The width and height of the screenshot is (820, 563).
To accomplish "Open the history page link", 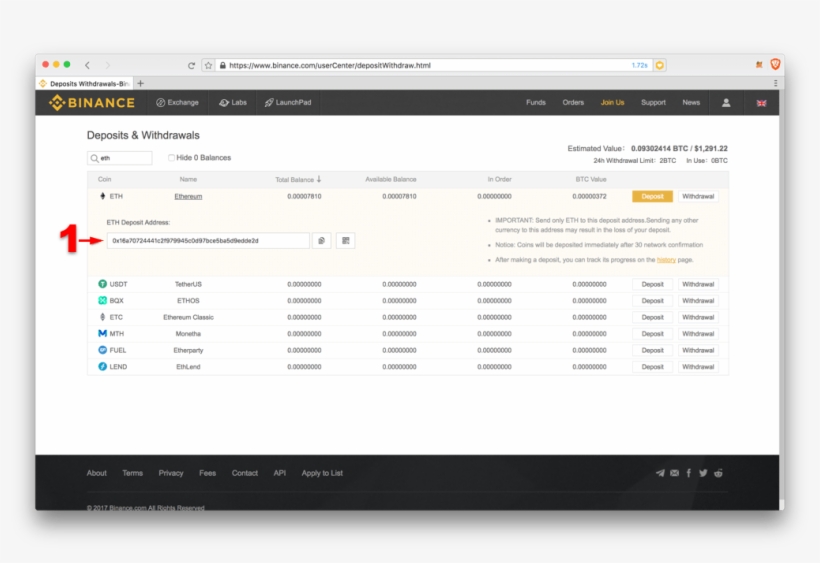I will [666, 260].
